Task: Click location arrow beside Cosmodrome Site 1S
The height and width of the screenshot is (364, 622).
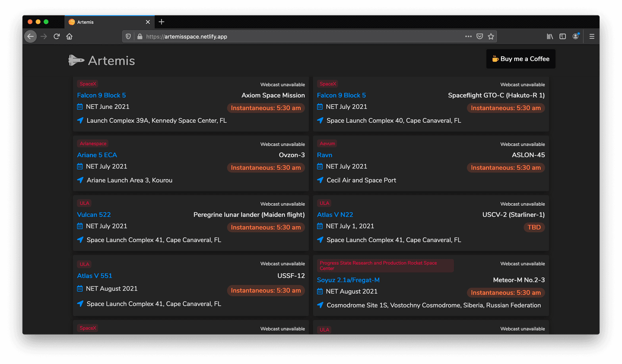Action: 320,305
